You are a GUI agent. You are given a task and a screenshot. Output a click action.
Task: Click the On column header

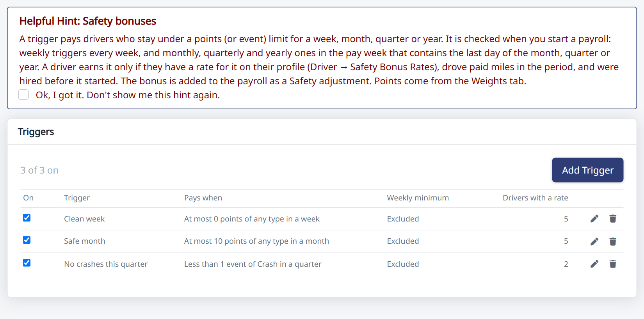coord(28,198)
